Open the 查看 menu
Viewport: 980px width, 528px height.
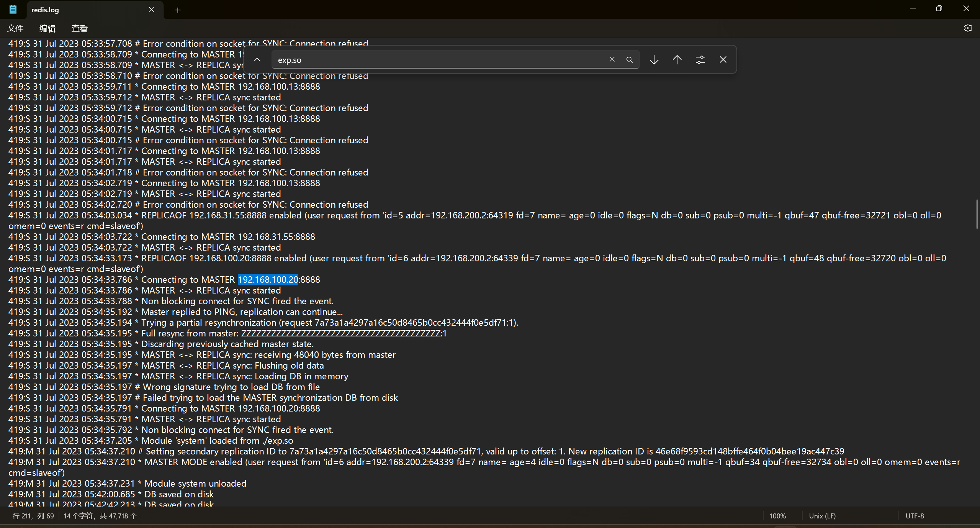tap(79, 28)
